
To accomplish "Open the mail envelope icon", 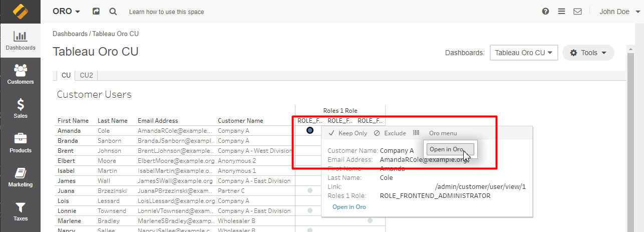I will click(577, 12).
